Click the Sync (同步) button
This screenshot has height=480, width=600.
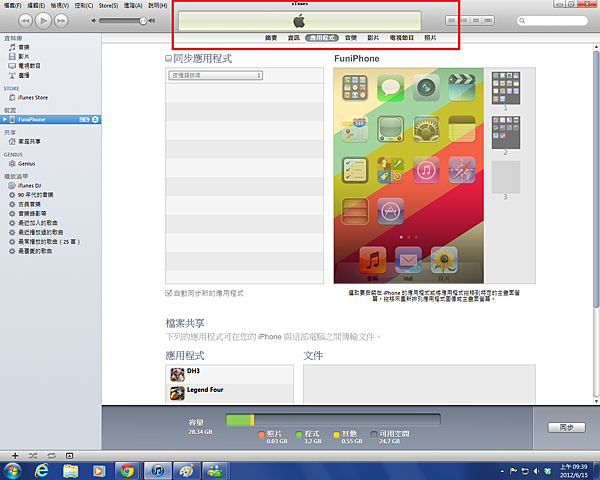coord(567,427)
